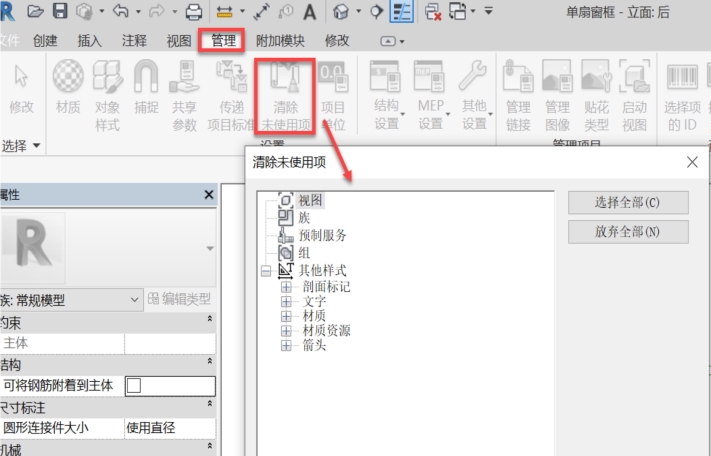Click 编辑类型 button
711x456 pixels.
(180, 299)
